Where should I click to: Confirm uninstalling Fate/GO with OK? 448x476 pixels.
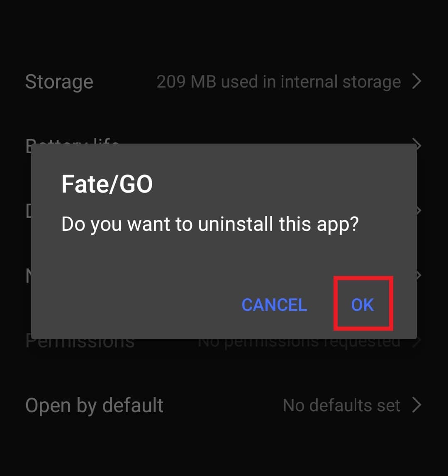(x=363, y=304)
